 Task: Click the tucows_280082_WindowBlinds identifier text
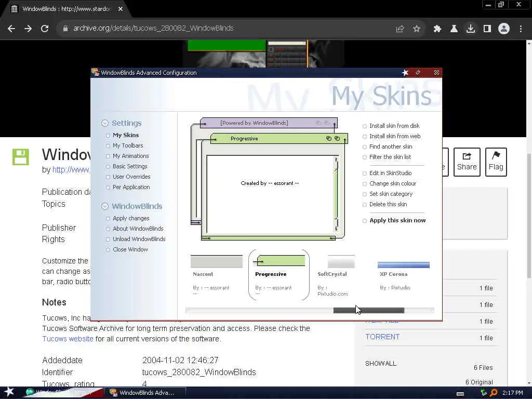point(199,372)
